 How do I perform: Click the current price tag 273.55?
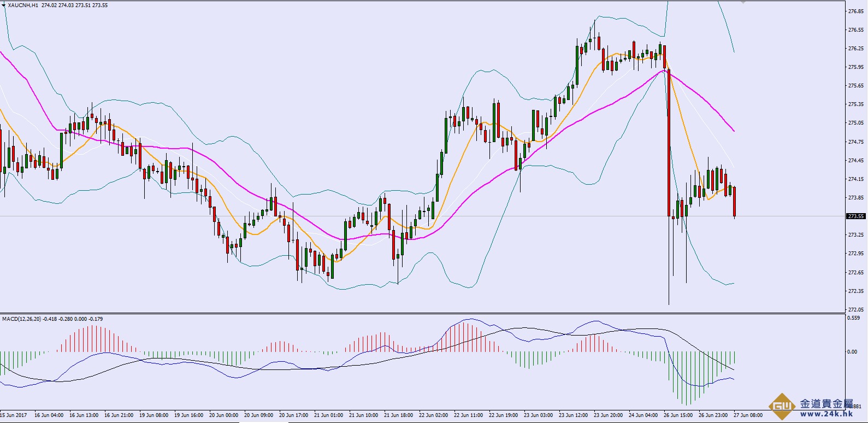click(856, 216)
